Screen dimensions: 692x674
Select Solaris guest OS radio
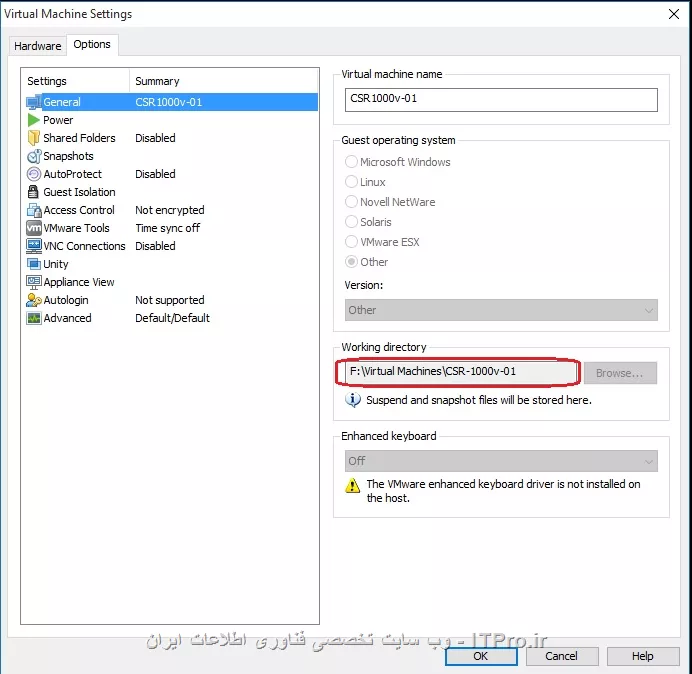351,222
